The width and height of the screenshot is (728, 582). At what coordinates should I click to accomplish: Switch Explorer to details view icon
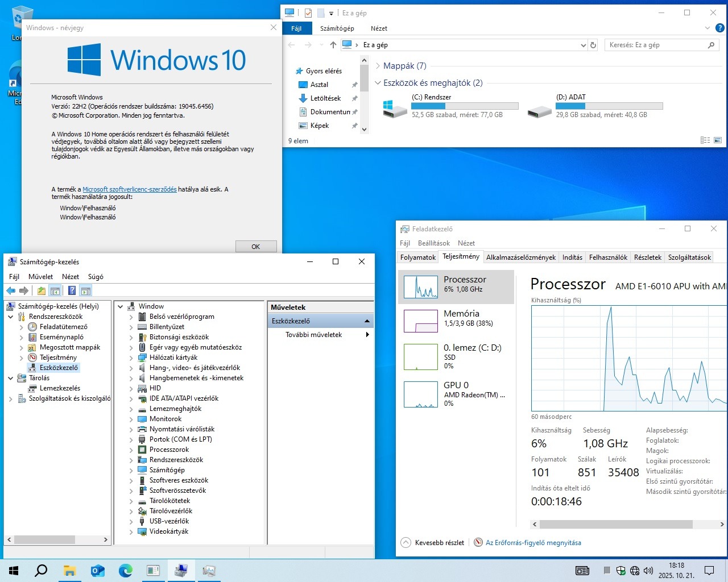[705, 140]
